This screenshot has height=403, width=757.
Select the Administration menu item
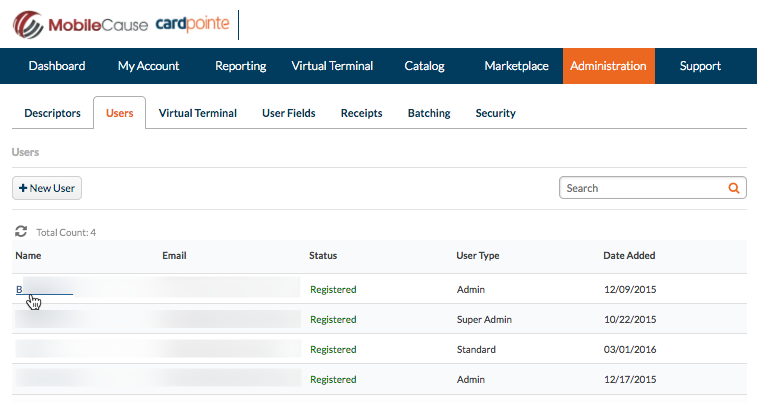click(608, 66)
